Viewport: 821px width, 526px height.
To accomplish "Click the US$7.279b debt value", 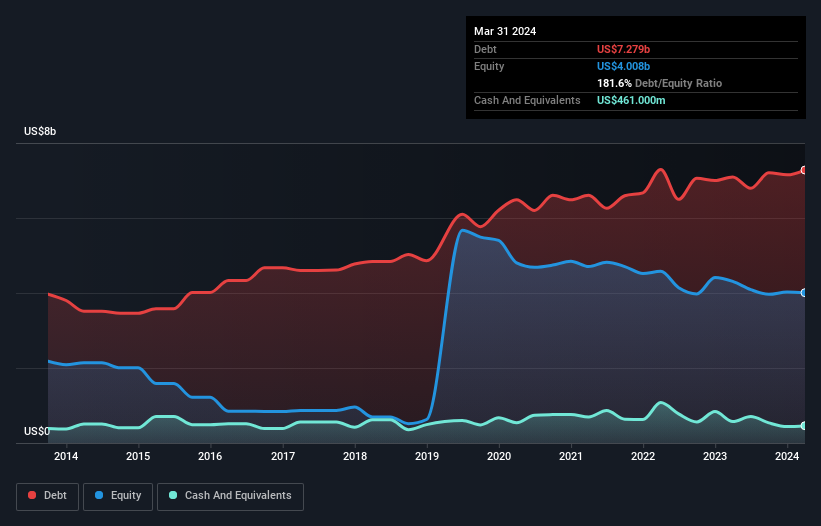I will [623, 49].
